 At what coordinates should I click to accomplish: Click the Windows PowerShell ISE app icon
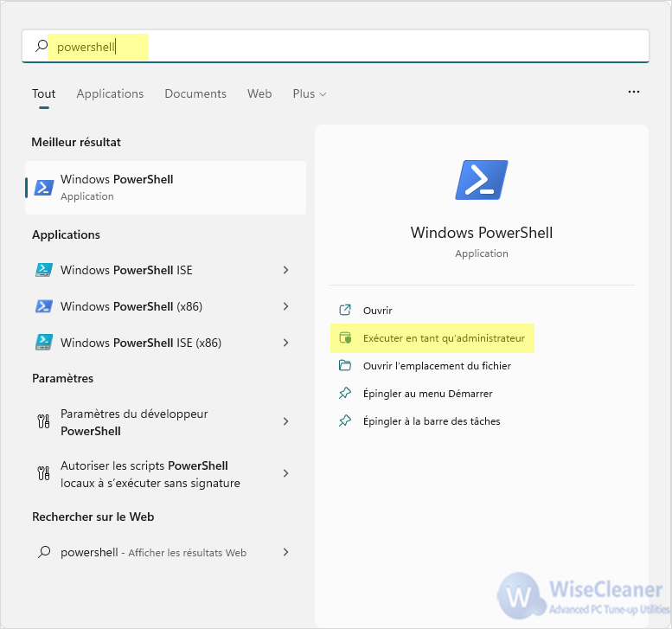coord(44,270)
